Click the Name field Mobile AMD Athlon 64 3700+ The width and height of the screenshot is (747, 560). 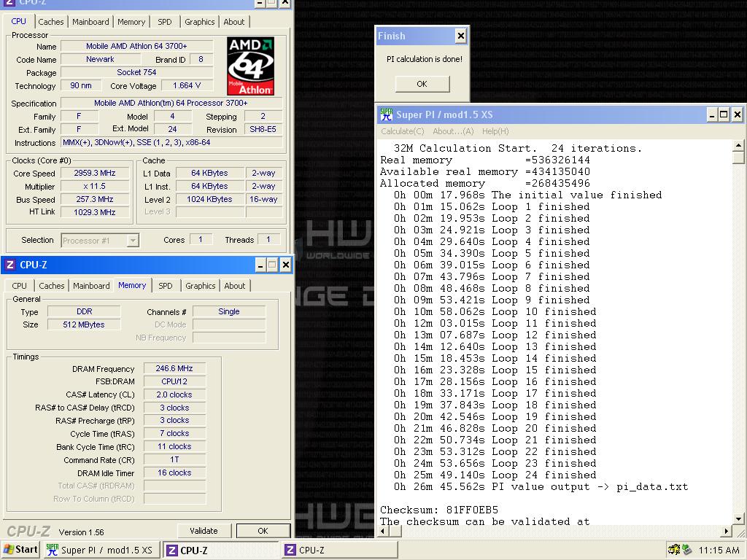pyautogui.click(x=136, y=46)
